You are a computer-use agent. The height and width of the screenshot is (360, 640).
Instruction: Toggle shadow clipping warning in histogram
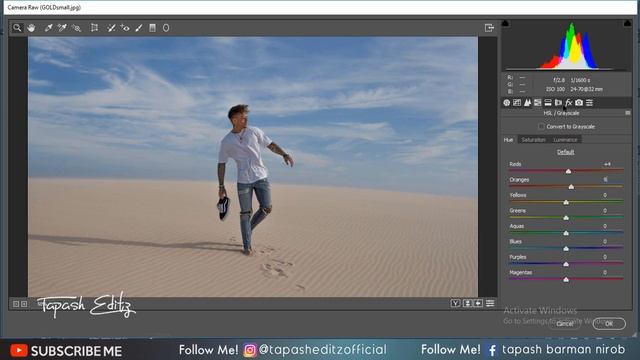(x=505, y=23)
